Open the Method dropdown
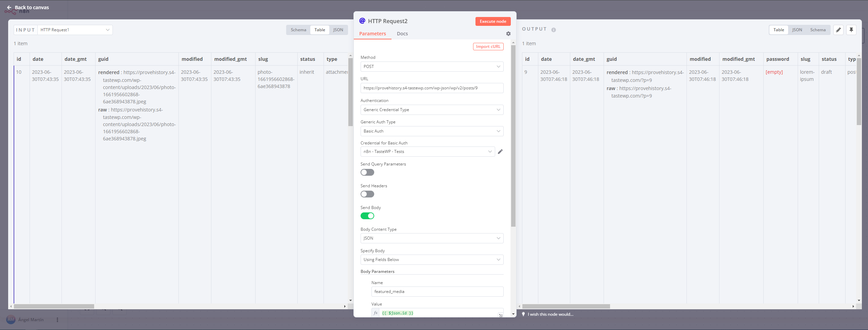 click(432, 67)
